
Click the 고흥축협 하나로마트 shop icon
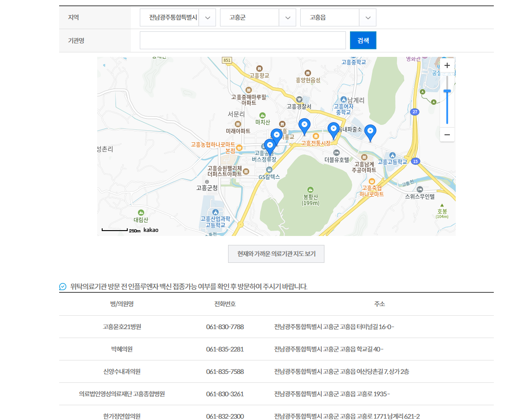[x=371, y=181]
